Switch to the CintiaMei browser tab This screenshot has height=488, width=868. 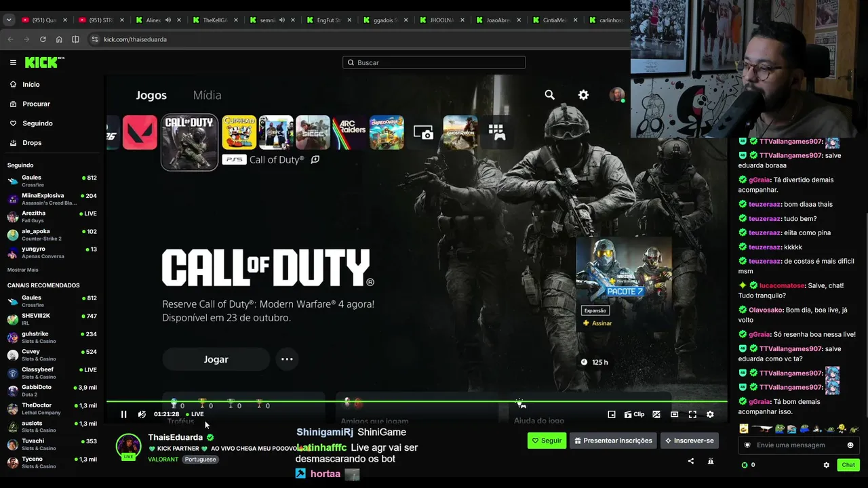555,20
